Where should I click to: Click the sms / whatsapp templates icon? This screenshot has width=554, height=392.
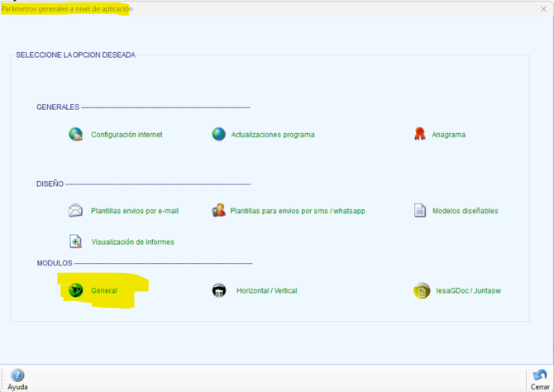coord(218,210)
